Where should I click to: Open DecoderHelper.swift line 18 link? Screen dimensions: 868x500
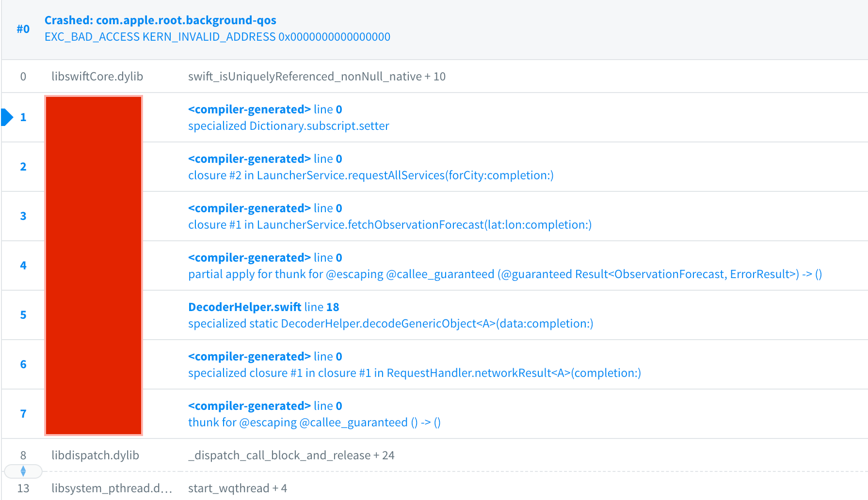tap(264, 307)
